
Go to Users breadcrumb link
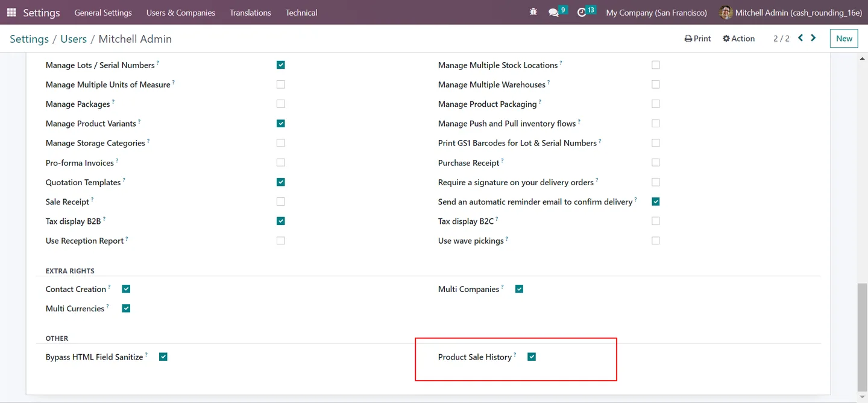click(74, 39)
